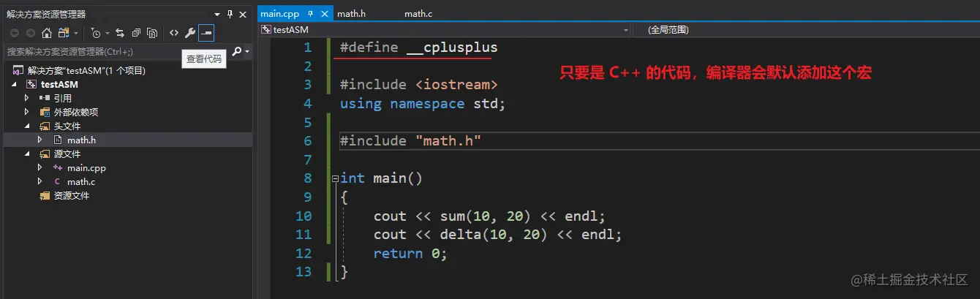The image size is (980, 299).
Task: Select math.c in the solution tree
Action: point(81,181)
